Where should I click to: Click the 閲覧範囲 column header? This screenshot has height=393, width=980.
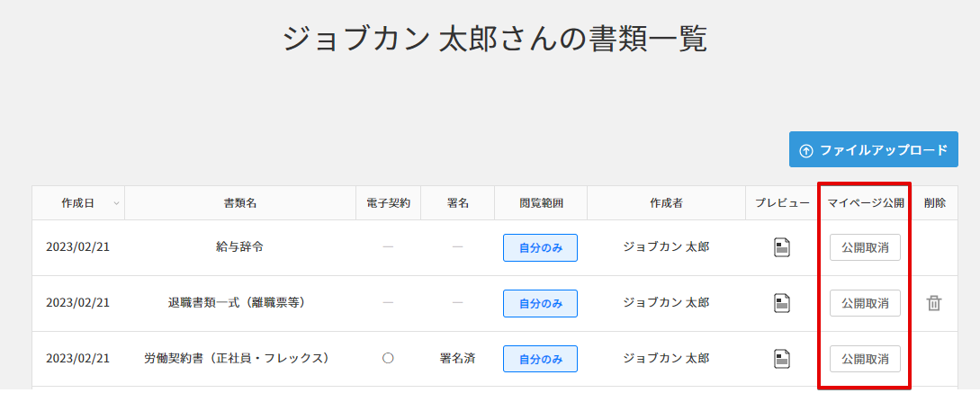(x=541, y=203)
